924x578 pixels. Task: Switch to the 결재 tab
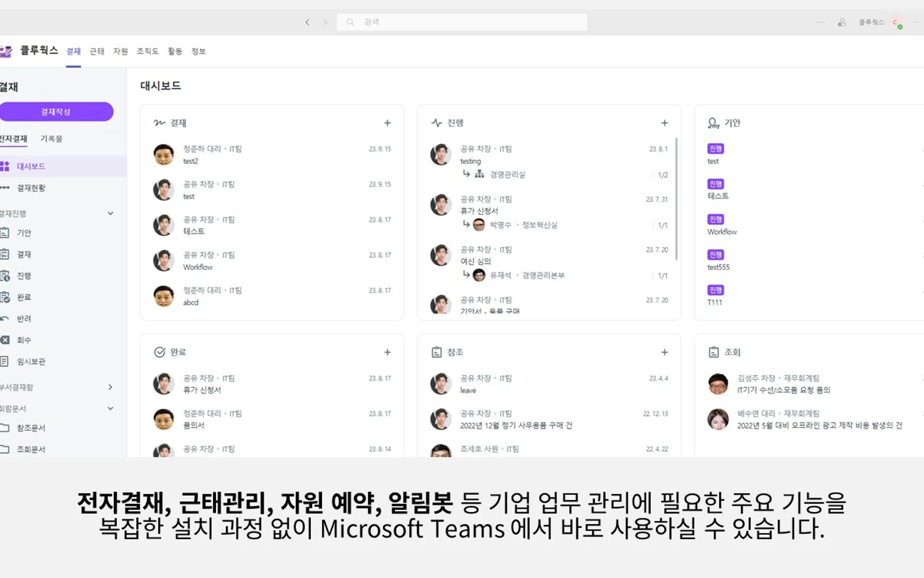tap(73, 51)
